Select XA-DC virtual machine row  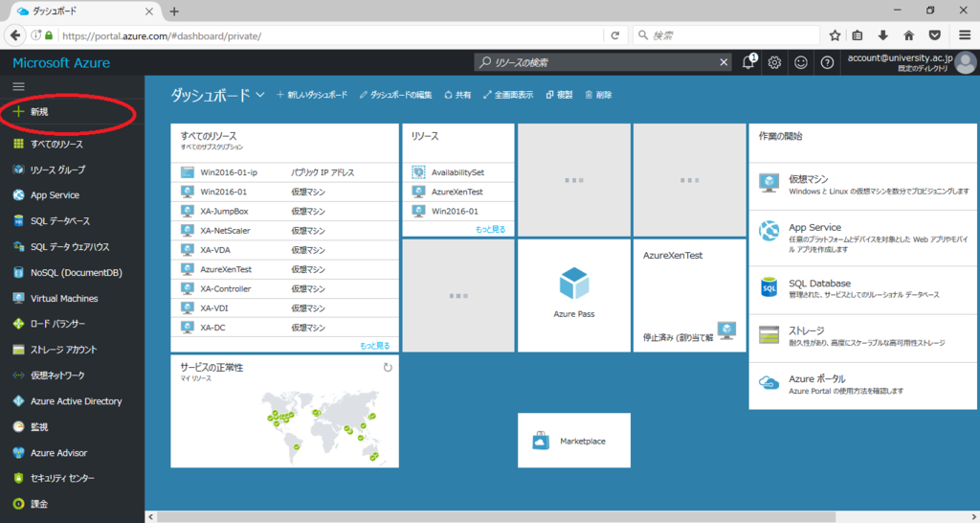tap(284, 328)
